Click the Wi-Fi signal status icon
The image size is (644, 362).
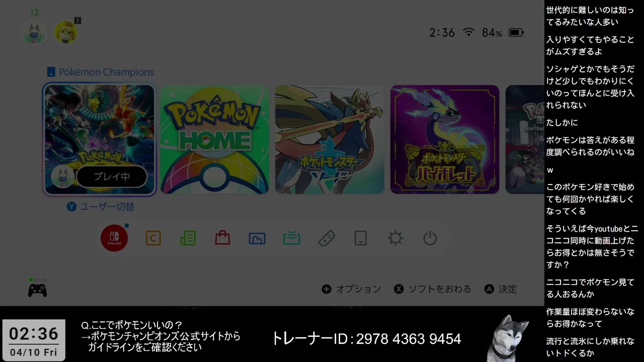[468, 32]
